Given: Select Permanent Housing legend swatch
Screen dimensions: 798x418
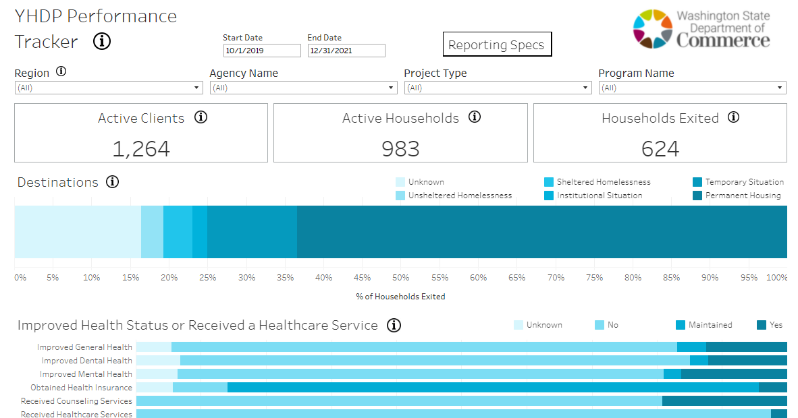Looking at the screenshot, I should [697, 196].
